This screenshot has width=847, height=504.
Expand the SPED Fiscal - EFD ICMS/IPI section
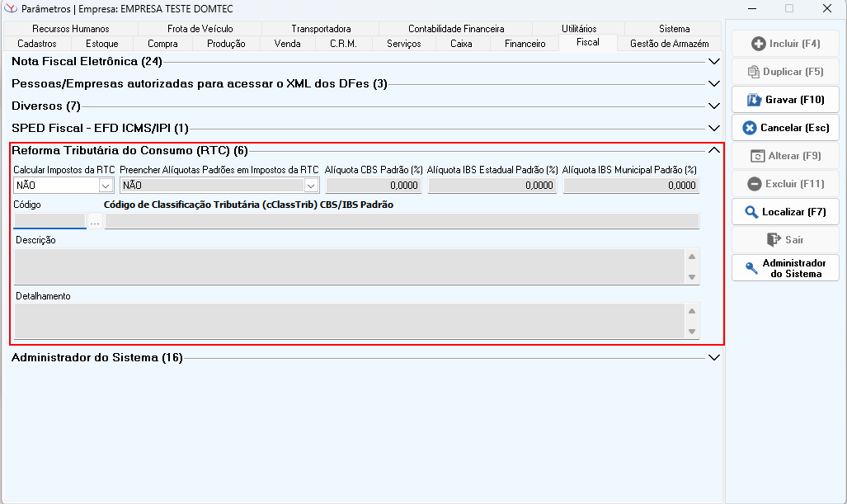coord(714,128)
